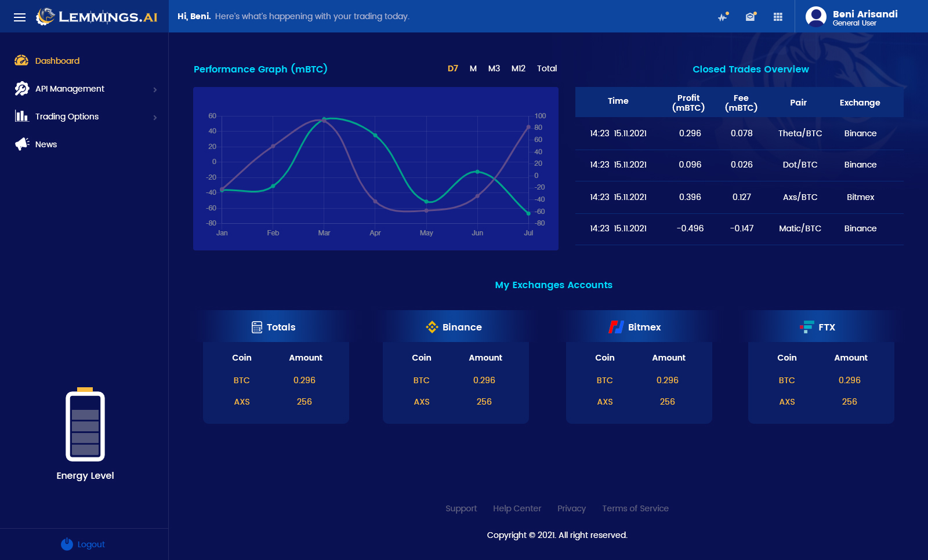Open the Help Center footer link
This screenshot has height=560, width=928.
[517, 508]
